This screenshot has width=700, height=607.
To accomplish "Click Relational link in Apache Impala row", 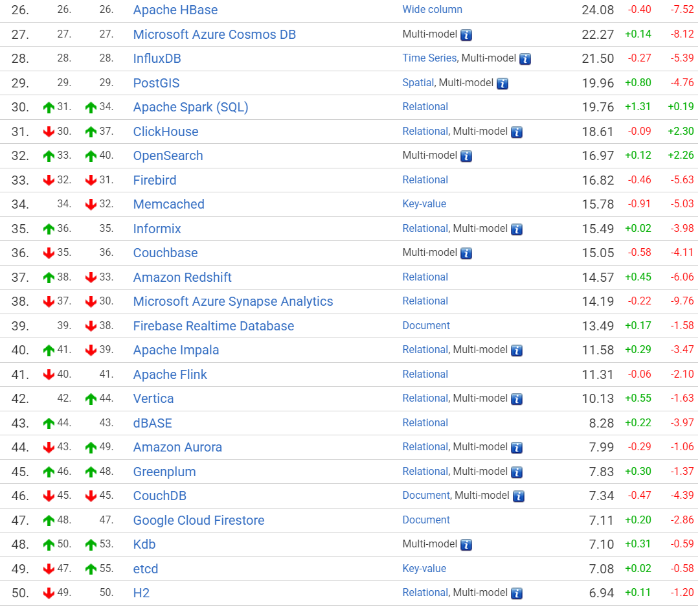I will (425, 350).
